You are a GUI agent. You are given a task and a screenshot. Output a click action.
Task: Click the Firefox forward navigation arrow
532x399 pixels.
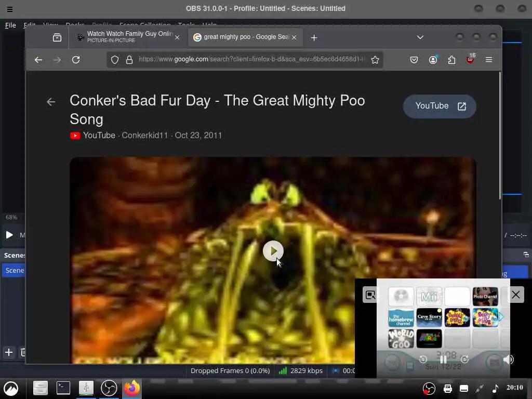[x=57, y=60]
